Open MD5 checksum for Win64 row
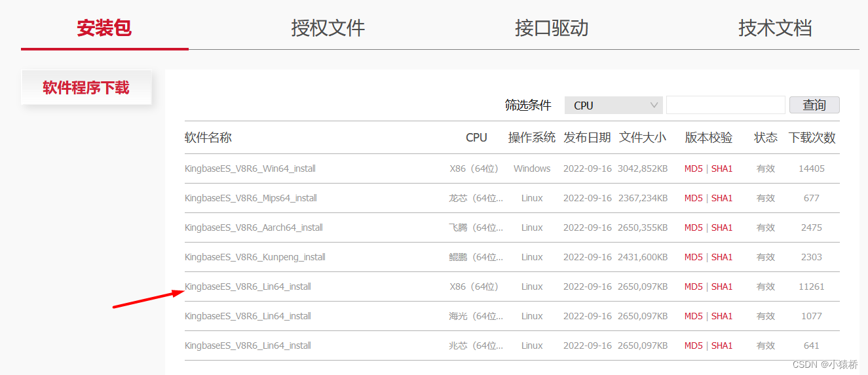 pyautogui.click(x=693, y=168)
